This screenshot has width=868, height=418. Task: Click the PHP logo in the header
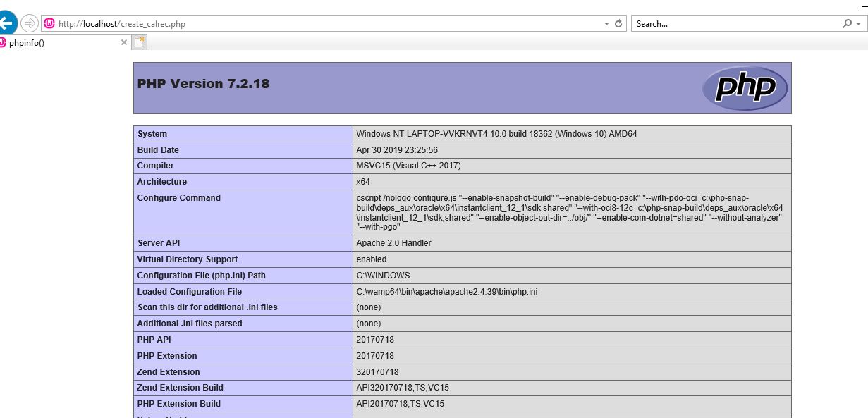745,88
